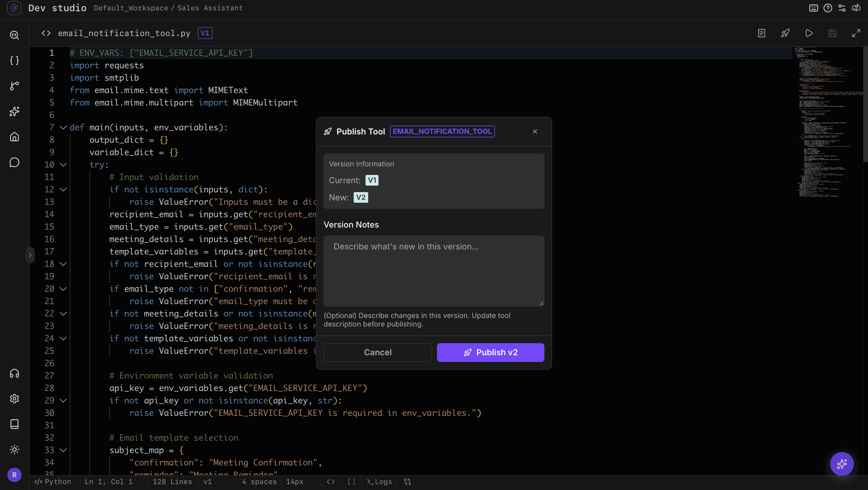Open the tool description document icon
Screen dimensions: 868x490
point(761,33)
